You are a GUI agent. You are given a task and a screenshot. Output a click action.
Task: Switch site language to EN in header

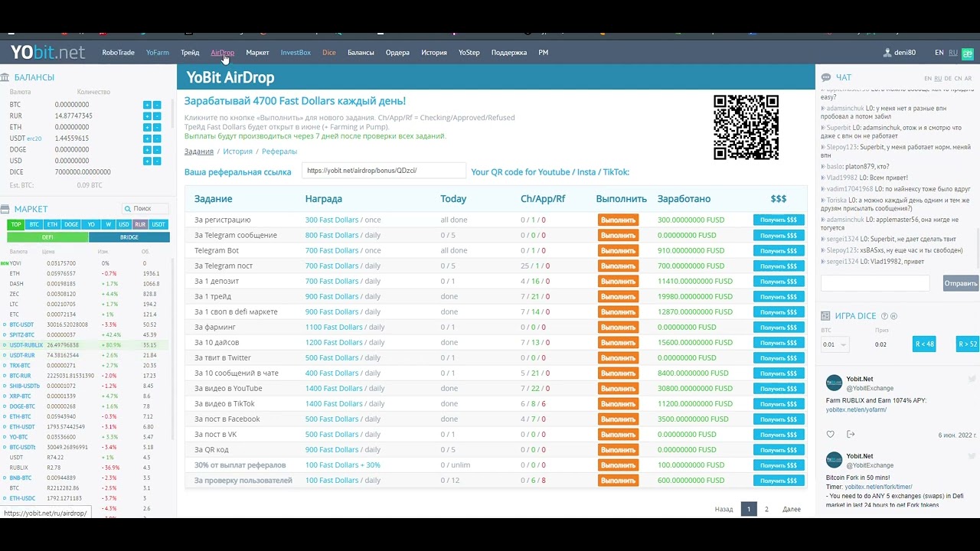(939, 53)
